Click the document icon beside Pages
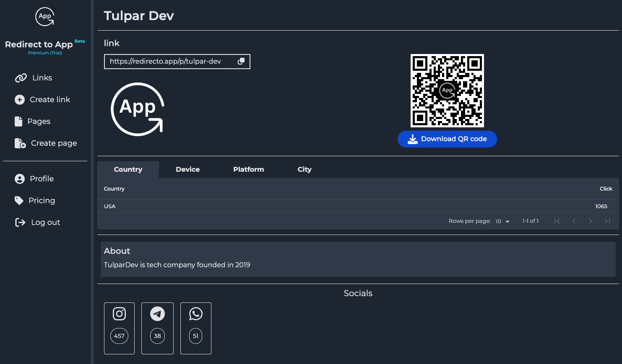The height and width of the screenshot is (364, 622). [18, 121]
